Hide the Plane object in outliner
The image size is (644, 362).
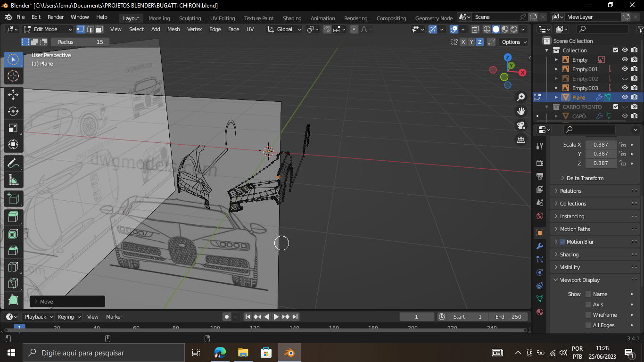(625, 98)
